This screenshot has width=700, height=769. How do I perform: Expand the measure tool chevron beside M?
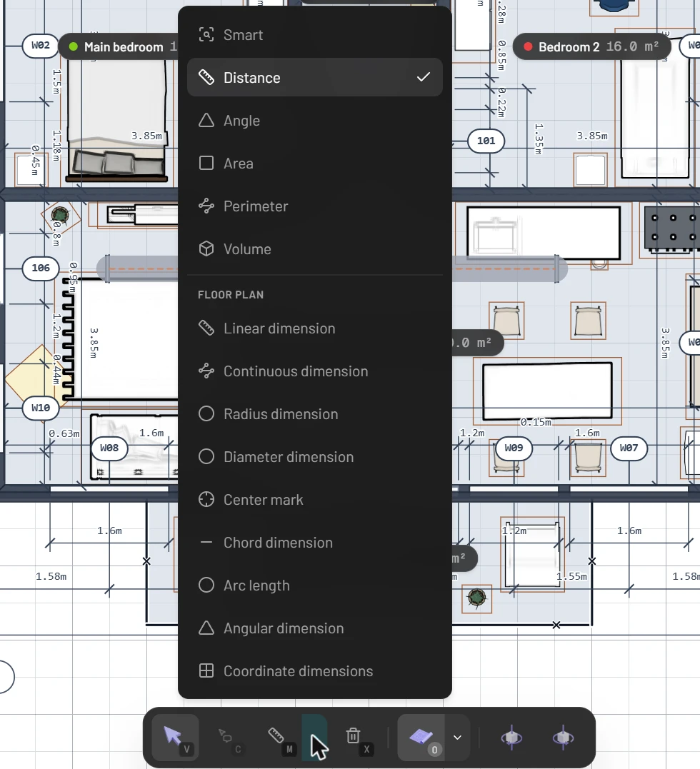pos(314,738)
